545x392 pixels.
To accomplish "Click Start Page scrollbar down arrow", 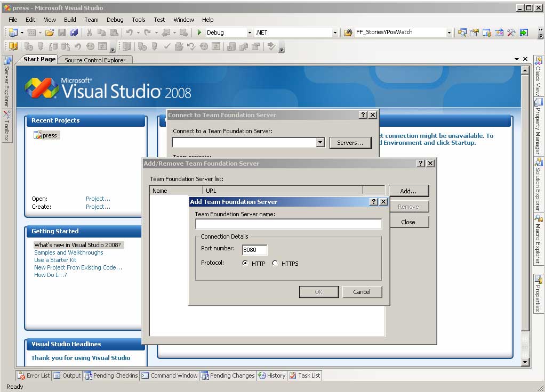I will (x=525, y=362).
